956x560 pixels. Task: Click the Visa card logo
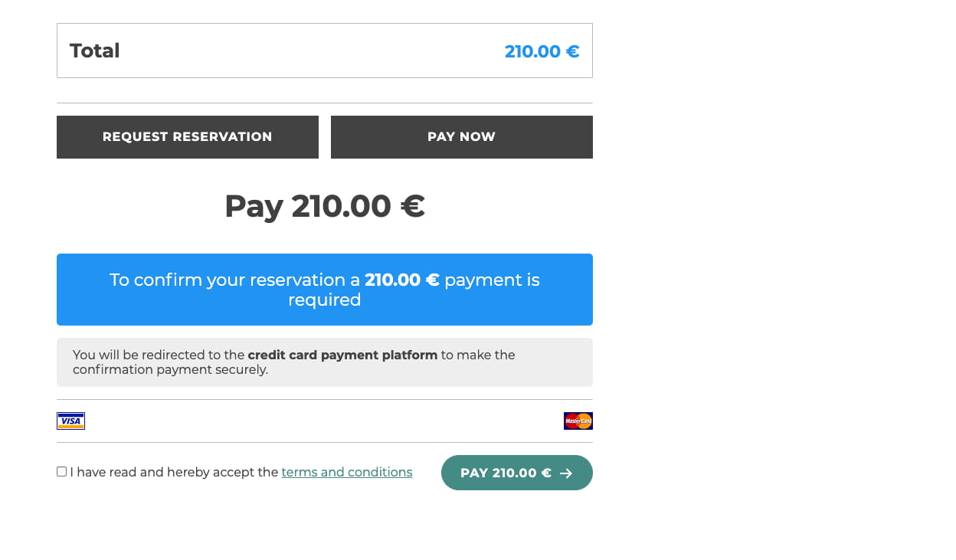point(70,421)
